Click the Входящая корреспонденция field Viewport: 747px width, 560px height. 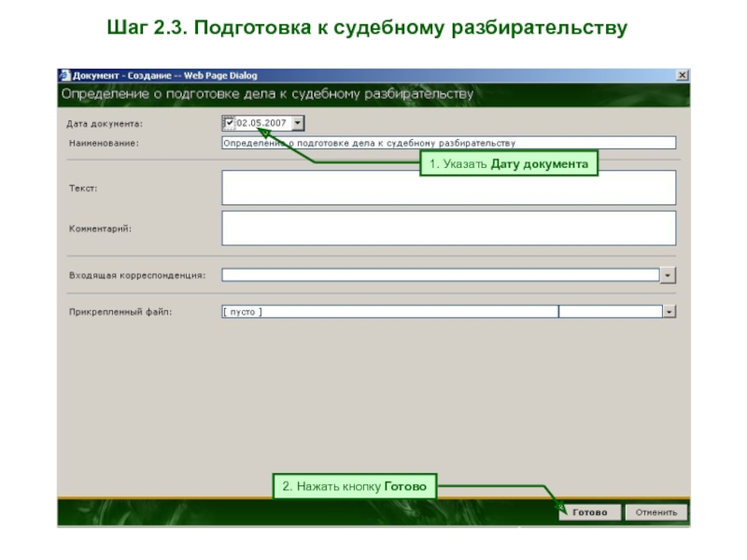pyautogui.click(x=440, y=275)
